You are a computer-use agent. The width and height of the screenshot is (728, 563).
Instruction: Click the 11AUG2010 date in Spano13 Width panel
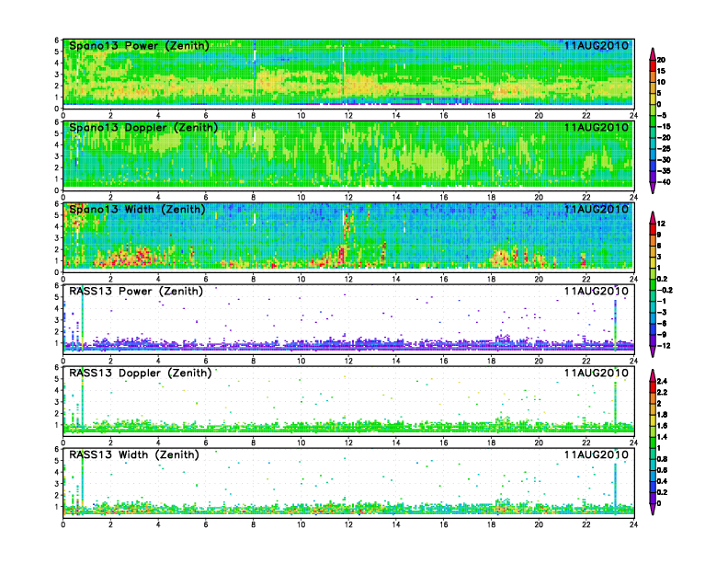coord(597,209)
